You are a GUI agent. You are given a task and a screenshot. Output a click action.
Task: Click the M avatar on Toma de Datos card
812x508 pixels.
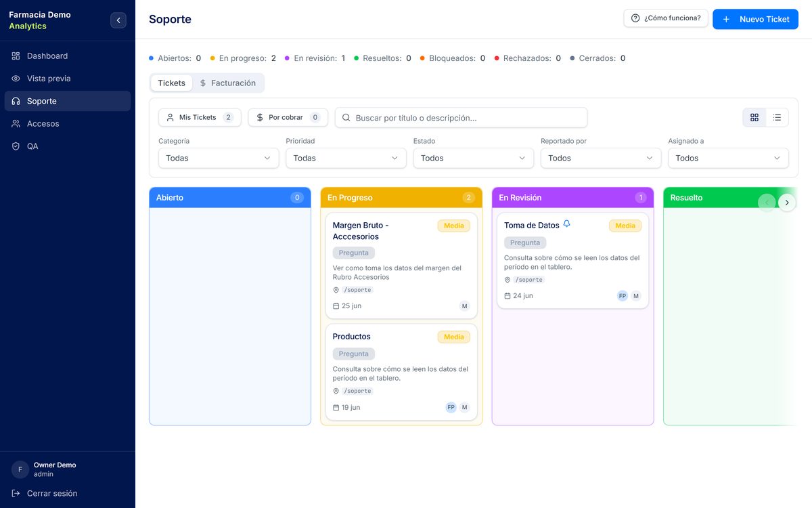click(x=636, y=296)
